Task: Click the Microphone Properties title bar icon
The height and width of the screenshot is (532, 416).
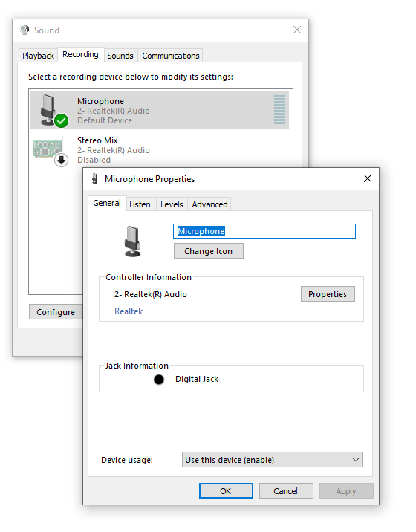Action: [x=95, y=178]
